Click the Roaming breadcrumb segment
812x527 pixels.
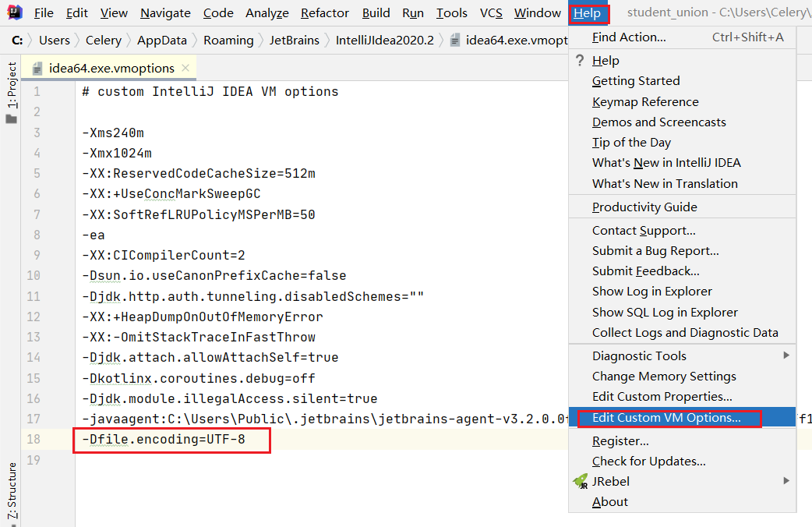pos(228,41)
